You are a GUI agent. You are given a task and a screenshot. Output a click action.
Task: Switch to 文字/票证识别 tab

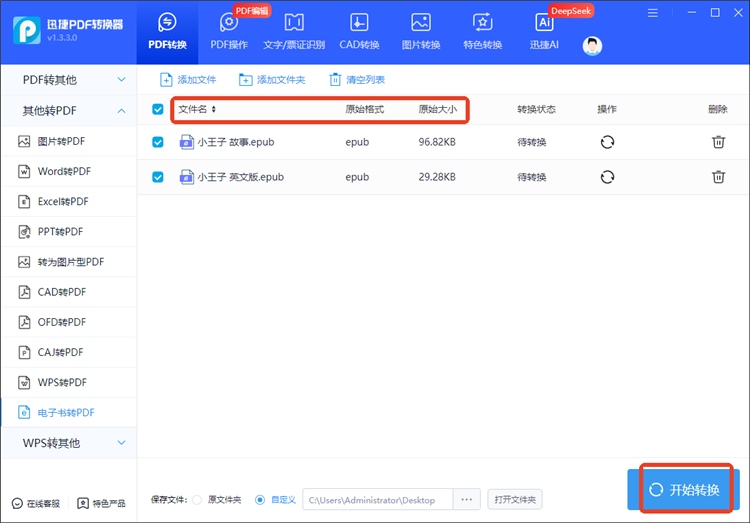coord(294,32)
